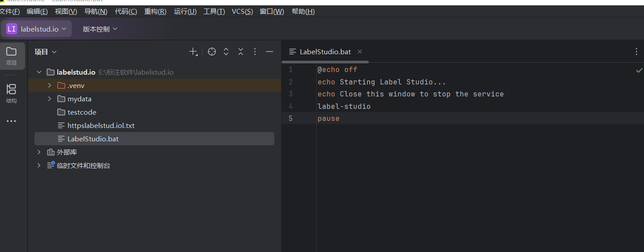The height and width of the screenshot is (252, 644).
Task: Expand the 临时文件和控制台 node
Action: pyautogui.click(x=39, y=165)
